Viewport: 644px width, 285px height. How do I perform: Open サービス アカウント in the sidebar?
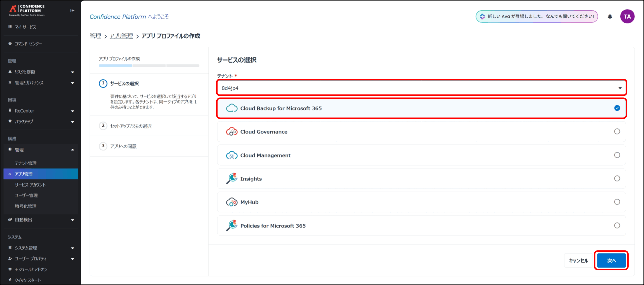(x=30, y=185)
